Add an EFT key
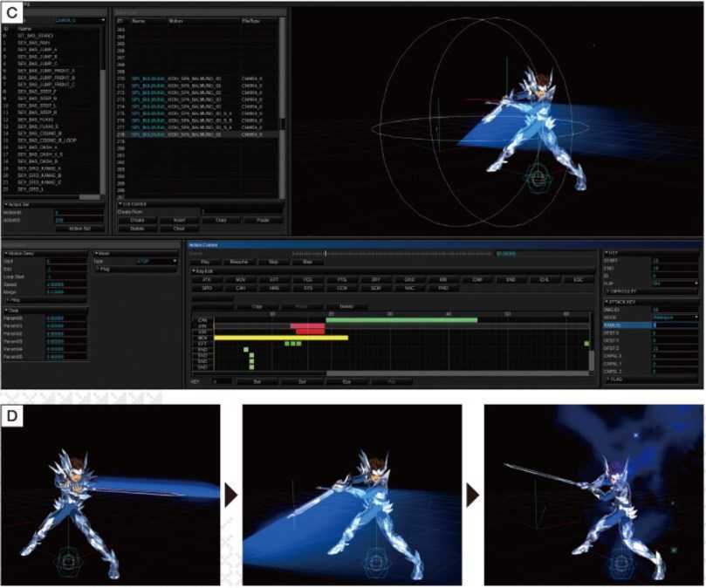 pyautogui.click(x=274, y=279)
